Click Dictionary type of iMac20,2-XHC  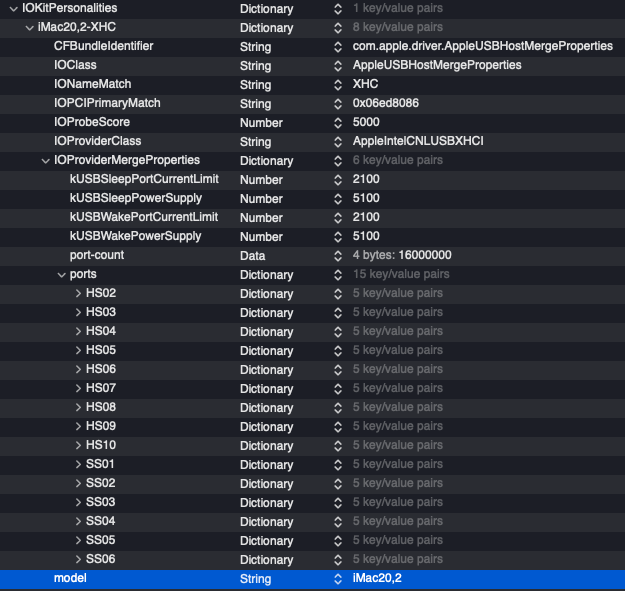(x=267, y=28)
